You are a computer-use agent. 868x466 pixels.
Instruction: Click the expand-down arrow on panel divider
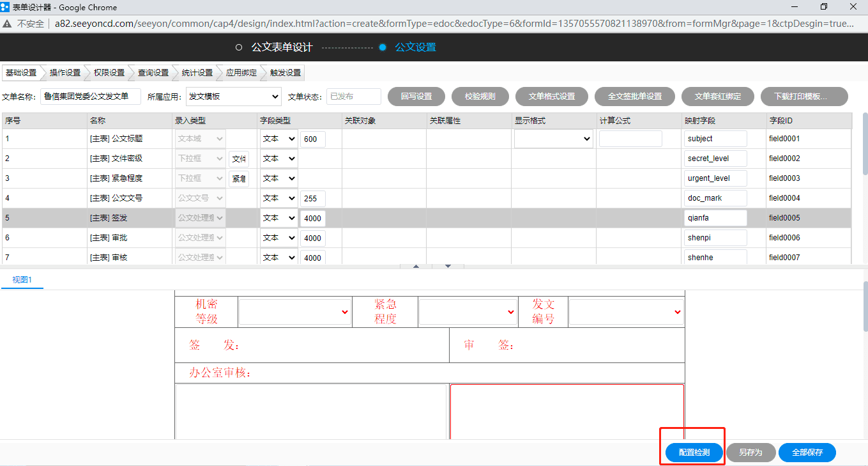click(x=448, y=266)
